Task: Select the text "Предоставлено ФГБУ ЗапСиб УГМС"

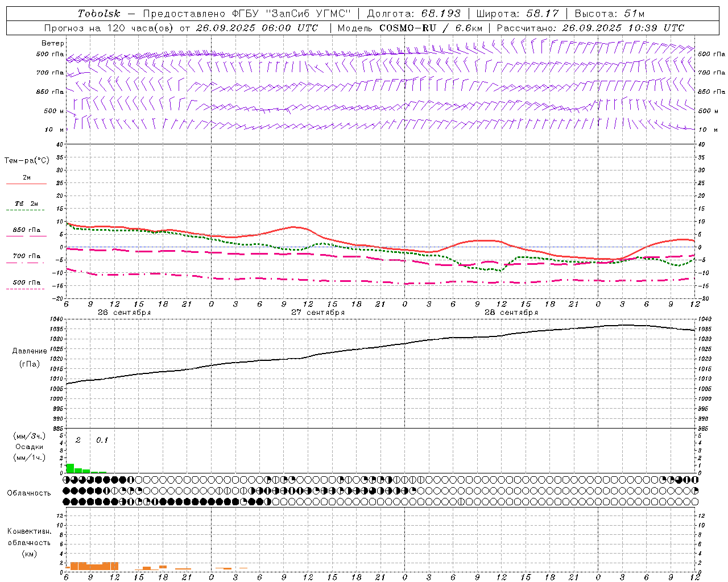Action: tap(247, 14)
